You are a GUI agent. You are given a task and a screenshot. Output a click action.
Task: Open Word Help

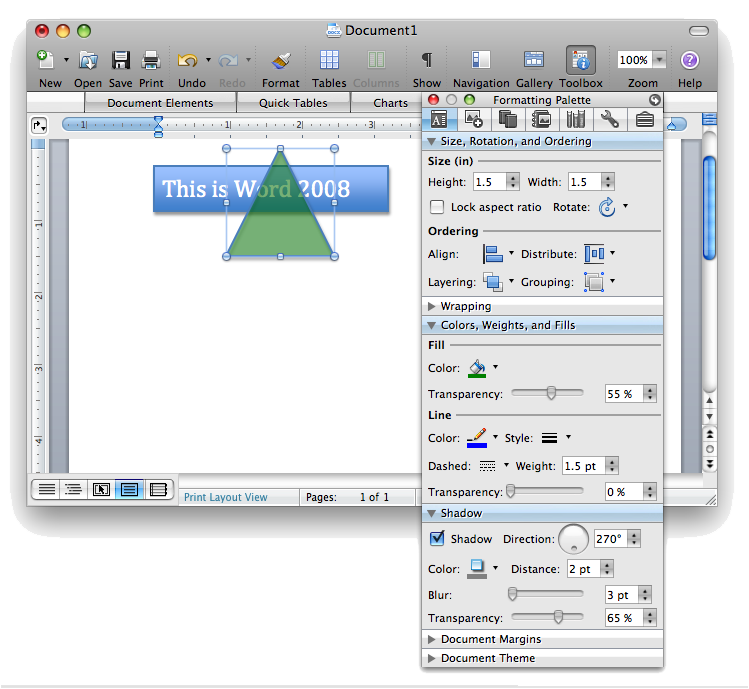coord(690,60)
